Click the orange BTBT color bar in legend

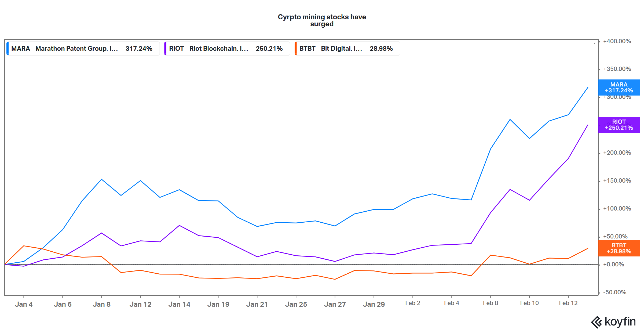(x=295, y=49)
